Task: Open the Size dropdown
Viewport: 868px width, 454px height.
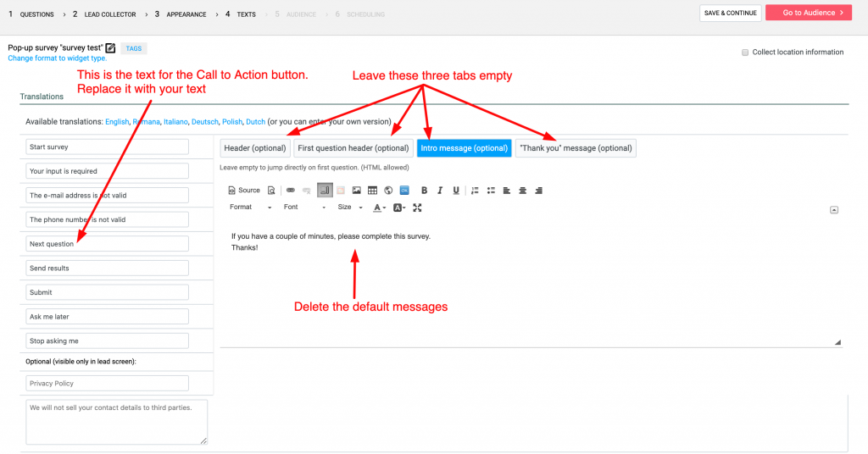Action: [x=352, y=208]
